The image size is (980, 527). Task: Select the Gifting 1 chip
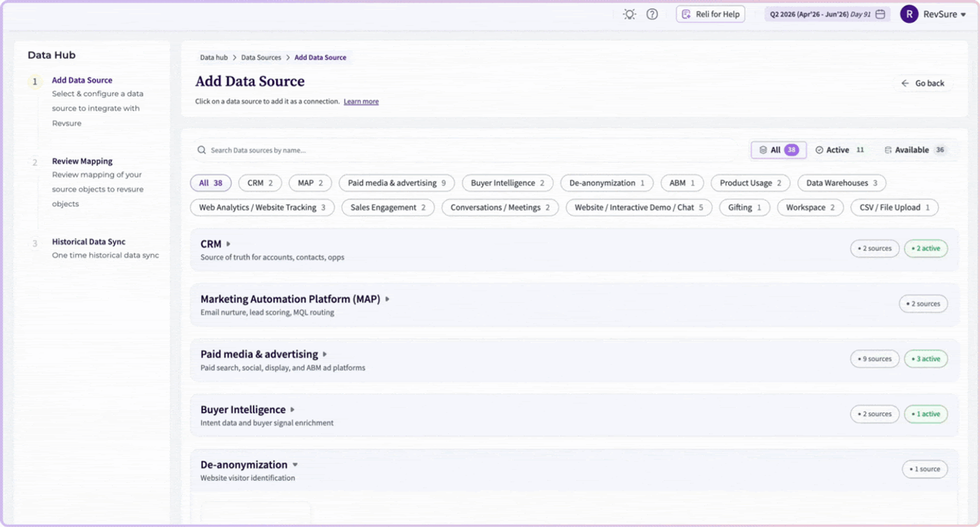(745, 207)
